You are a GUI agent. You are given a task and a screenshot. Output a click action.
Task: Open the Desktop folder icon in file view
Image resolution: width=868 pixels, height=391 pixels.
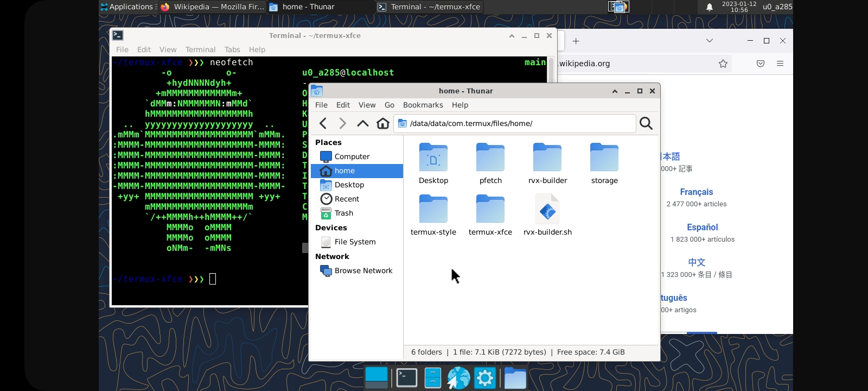433,163
